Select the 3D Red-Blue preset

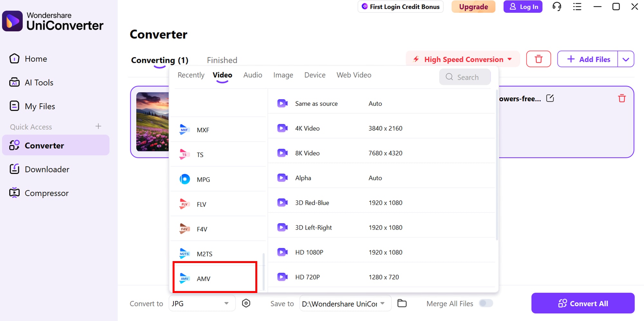pyautogui.click(x=382, y=203)
